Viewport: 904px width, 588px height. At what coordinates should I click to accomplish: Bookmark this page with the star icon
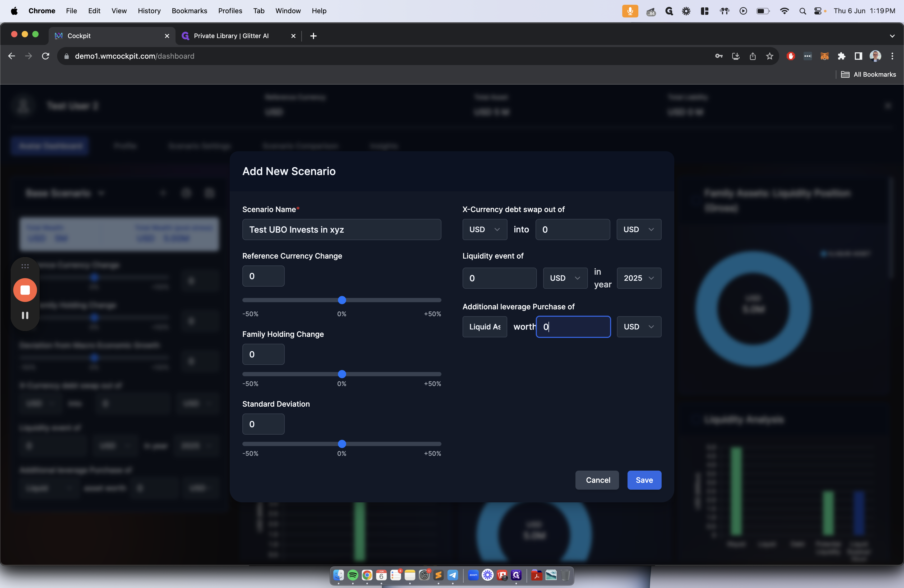pos(769,56)
